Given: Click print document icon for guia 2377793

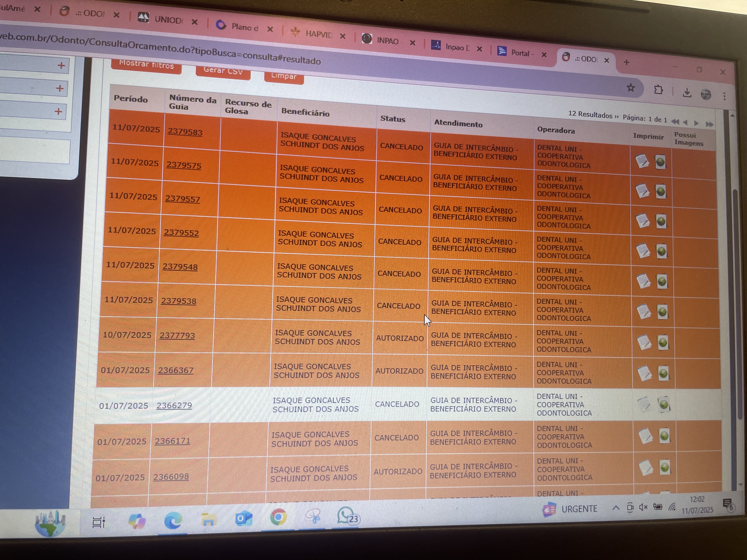Looking at the screenshot, I should [644, 342].
